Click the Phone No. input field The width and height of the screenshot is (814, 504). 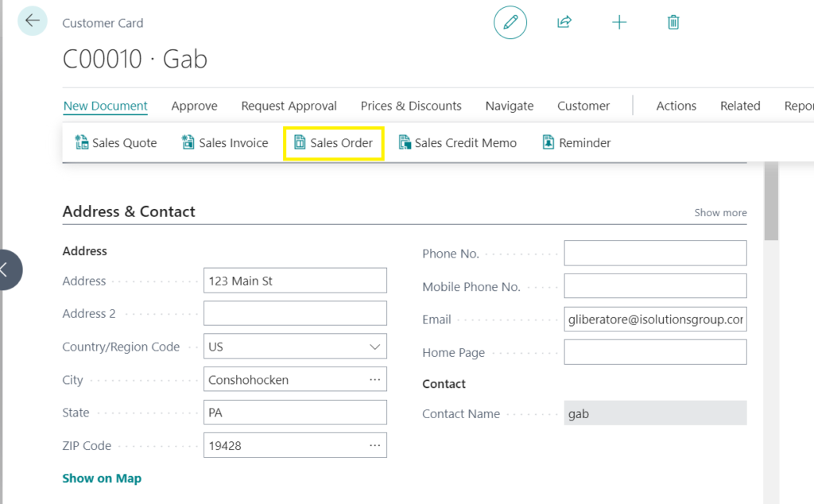tap(655, 254)
